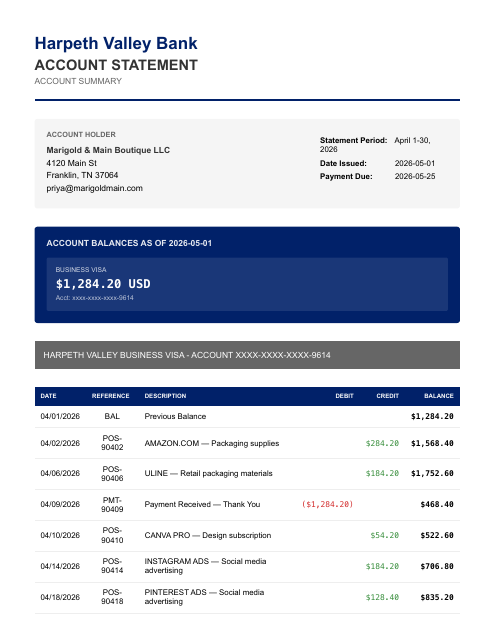The height and width of the screenshot is (640, 495).
Task: Click the Statement Period label
Action: tap(353, 140)
